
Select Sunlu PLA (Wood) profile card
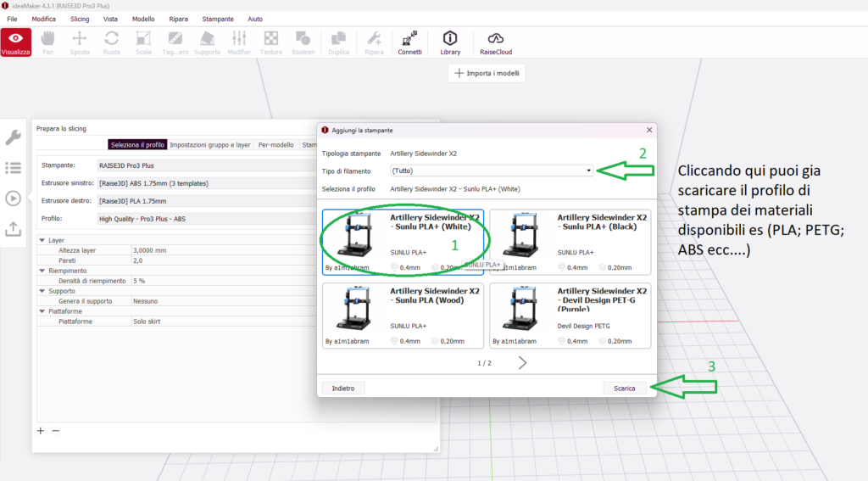[x=403, y=316]
